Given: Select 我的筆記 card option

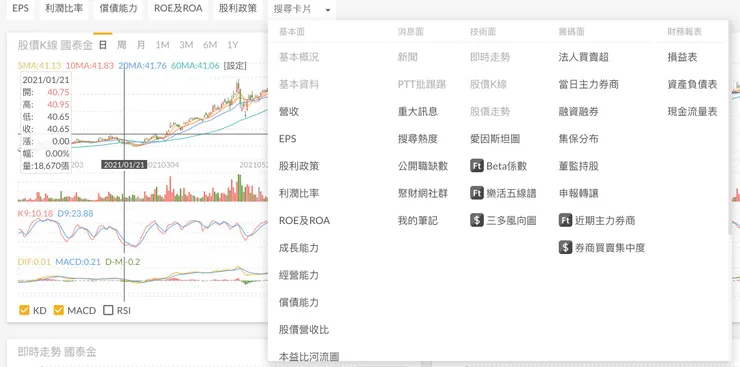Looking at the screenshot, I should 418,220.
